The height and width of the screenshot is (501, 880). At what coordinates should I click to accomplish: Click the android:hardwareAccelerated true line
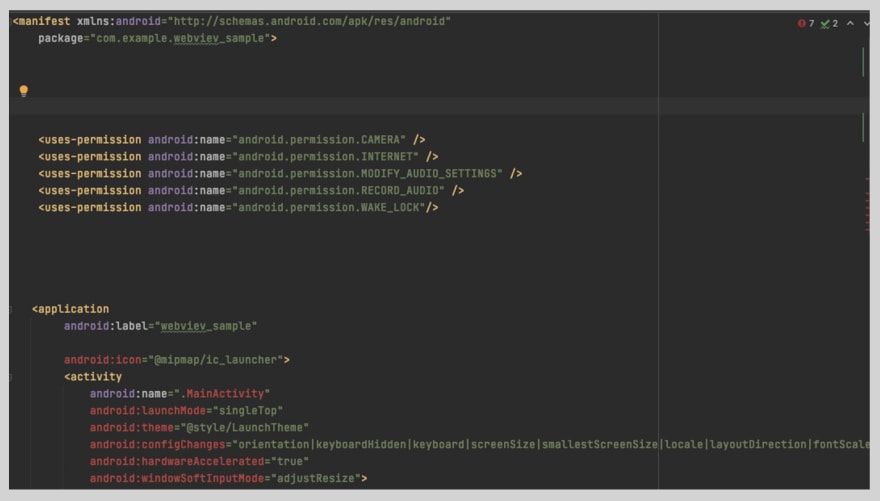coord(199,461)
